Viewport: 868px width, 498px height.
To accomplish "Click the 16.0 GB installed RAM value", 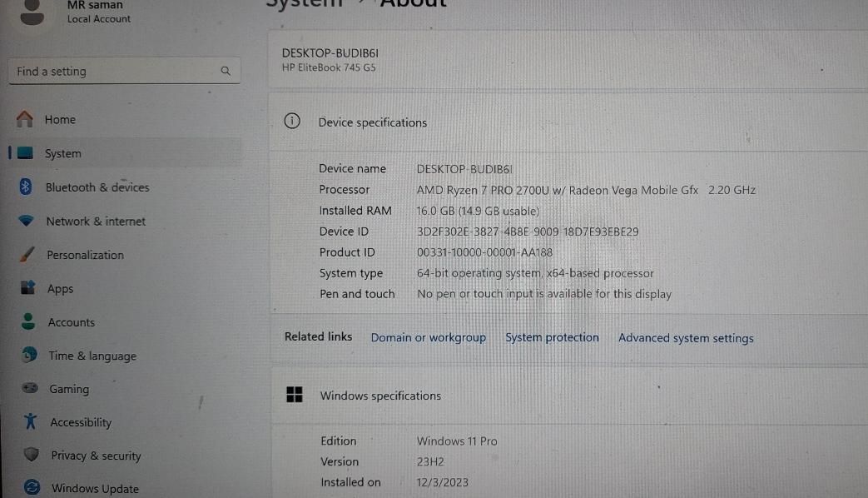I will click(478, 211).
